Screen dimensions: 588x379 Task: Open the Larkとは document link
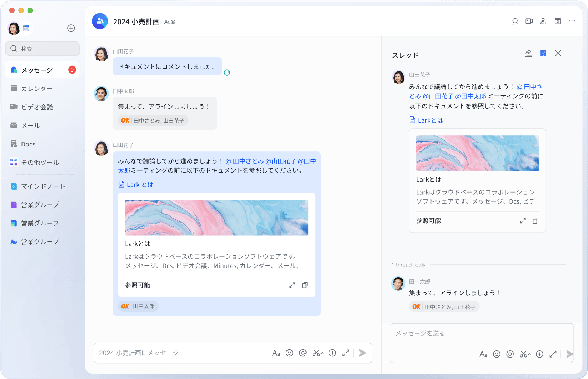(140, 184)
